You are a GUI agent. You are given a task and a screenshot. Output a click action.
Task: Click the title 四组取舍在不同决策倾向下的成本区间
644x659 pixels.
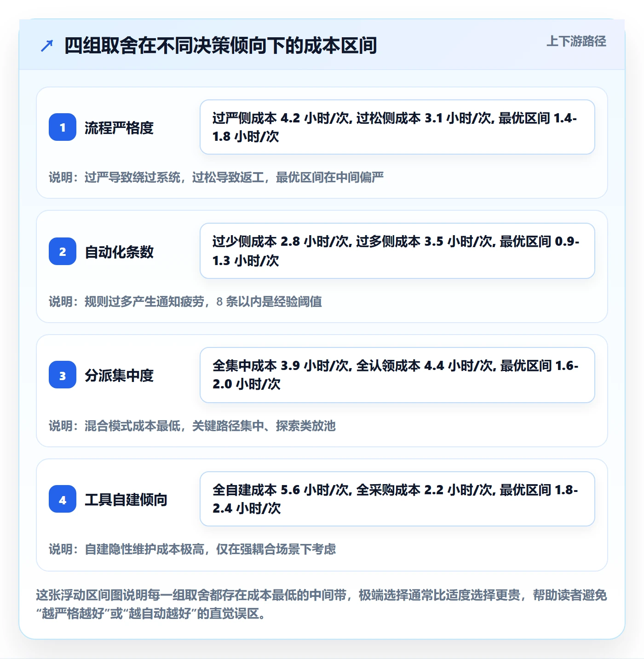pos(221,46)
